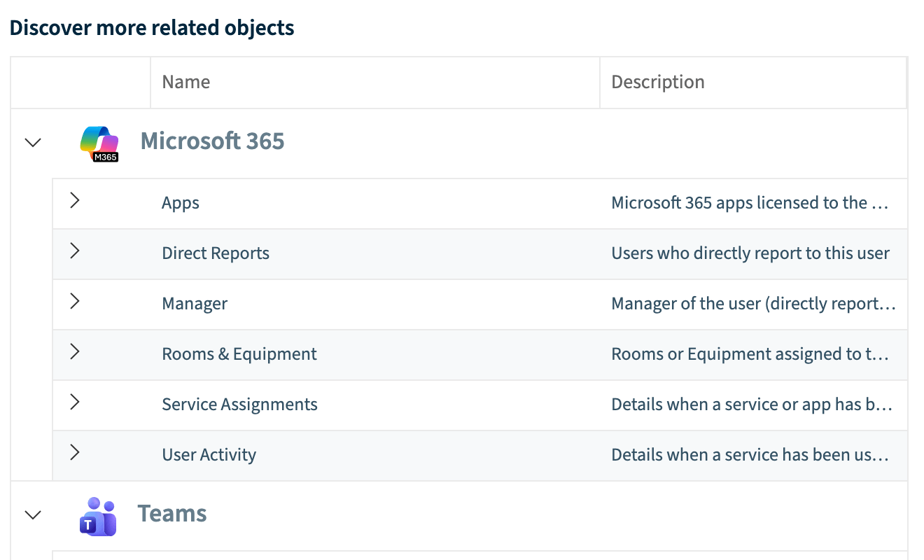Image resolution: width=924 pixels, height=560 pixels.
Task: Click the User Activity name cell
Action: pyautogui.click(x=209, y=455)
